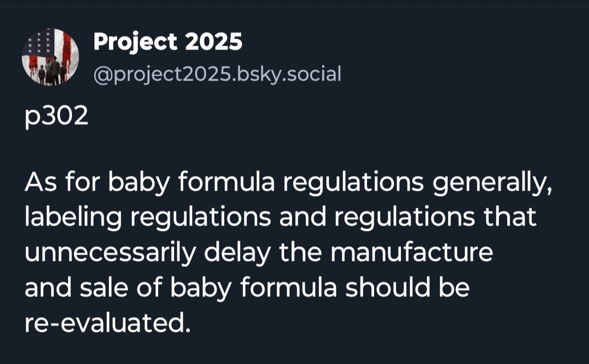Click the word "labeling" in the post
This screenshot has height=364, width=589.
pos(73,217)
